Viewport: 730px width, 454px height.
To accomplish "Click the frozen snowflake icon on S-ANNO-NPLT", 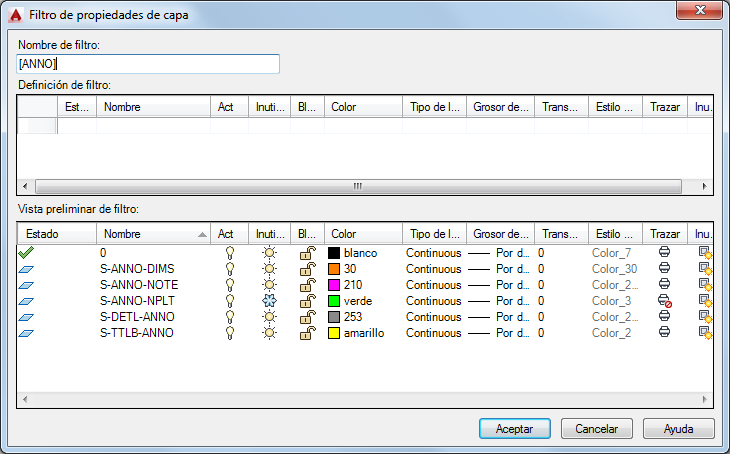I will pyautogui.click(x=269, y=301).
